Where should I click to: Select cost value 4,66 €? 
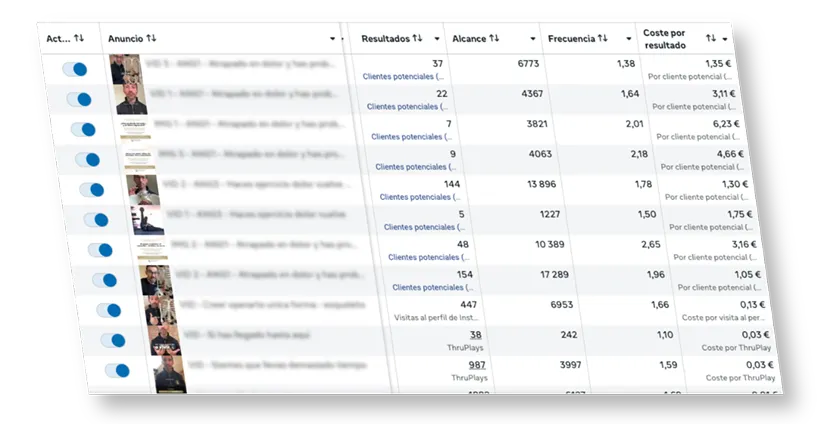[x=730, y=154]
